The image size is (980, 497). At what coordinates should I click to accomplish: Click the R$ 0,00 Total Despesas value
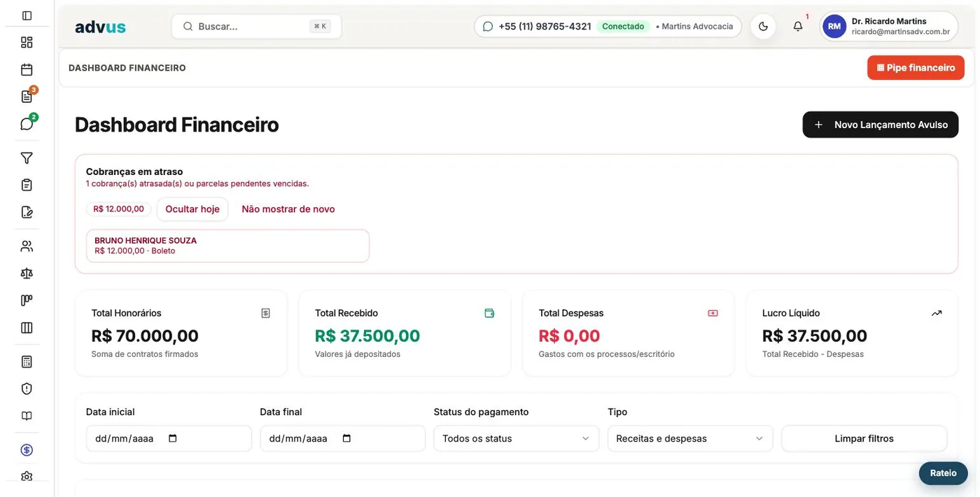point(569,336)
